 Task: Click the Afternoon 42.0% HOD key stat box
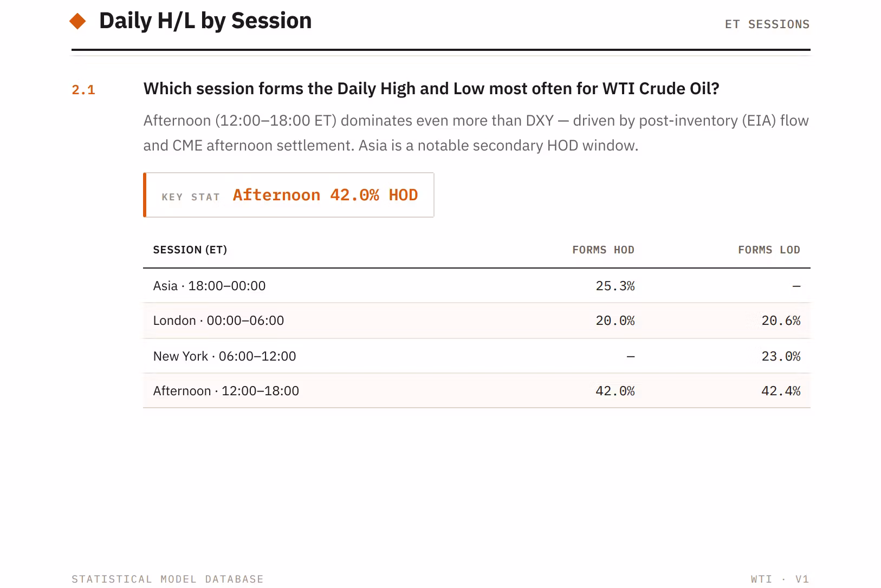coord(289,195)
